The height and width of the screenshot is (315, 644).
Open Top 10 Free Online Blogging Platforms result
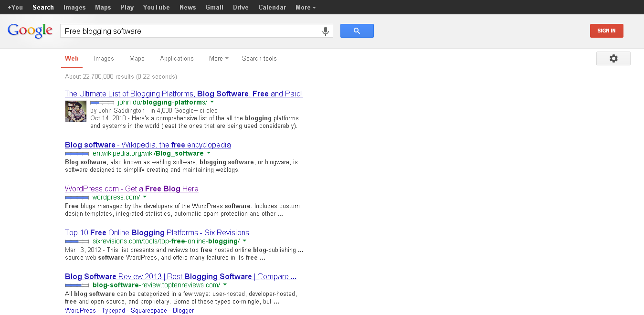157,232
